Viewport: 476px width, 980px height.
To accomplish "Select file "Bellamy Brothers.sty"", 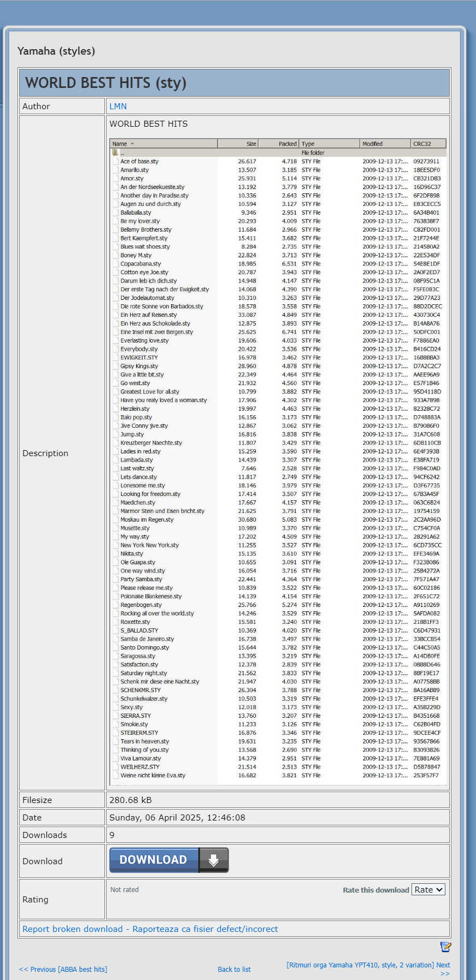I will 146,229.
